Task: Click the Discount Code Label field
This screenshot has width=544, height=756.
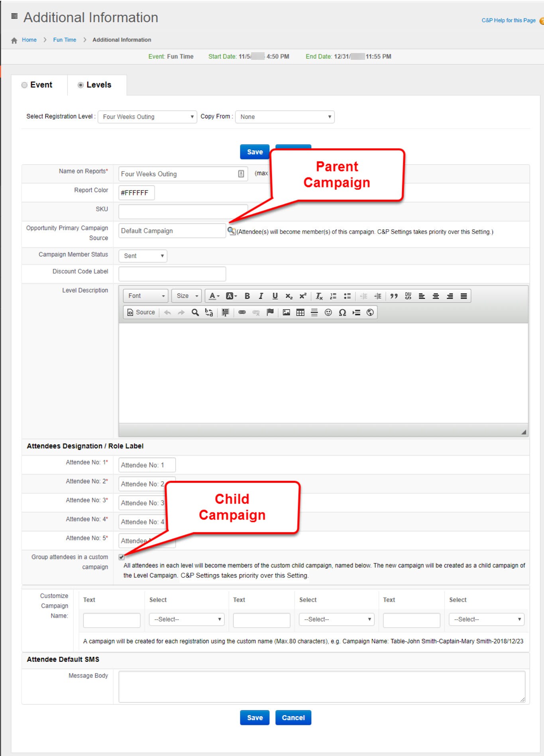Action: tap(172, 274)
